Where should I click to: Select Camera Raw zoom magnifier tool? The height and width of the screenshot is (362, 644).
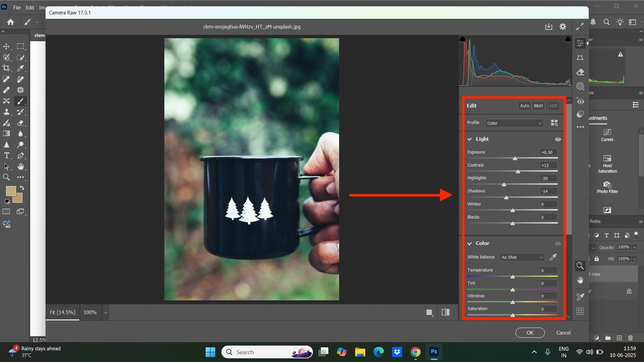pyautogui.click(x=580, y=266)
